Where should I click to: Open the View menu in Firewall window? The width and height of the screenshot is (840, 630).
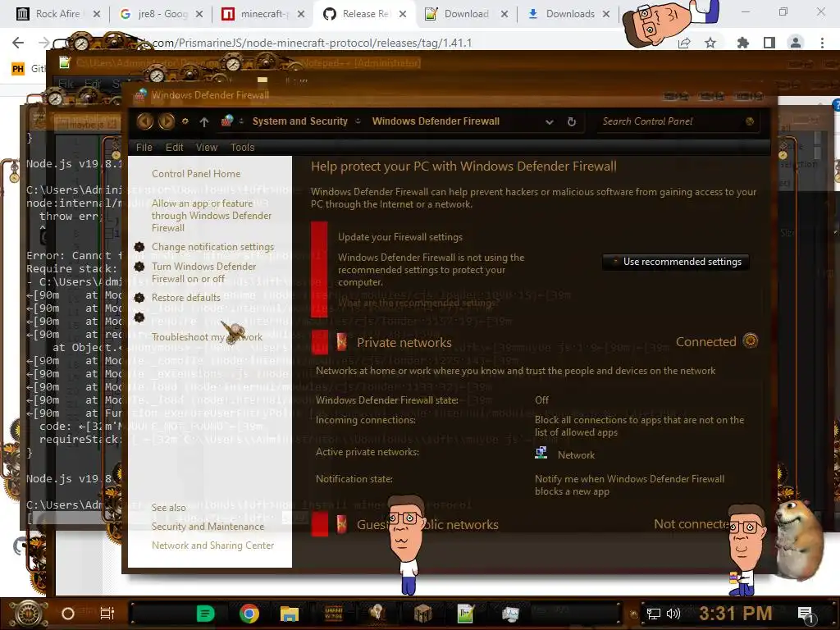(206, 148)
